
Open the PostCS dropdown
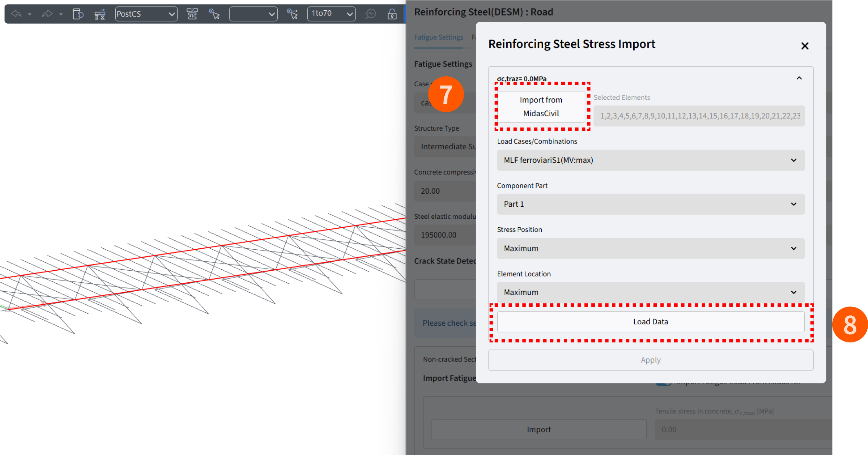pos(146,14)
